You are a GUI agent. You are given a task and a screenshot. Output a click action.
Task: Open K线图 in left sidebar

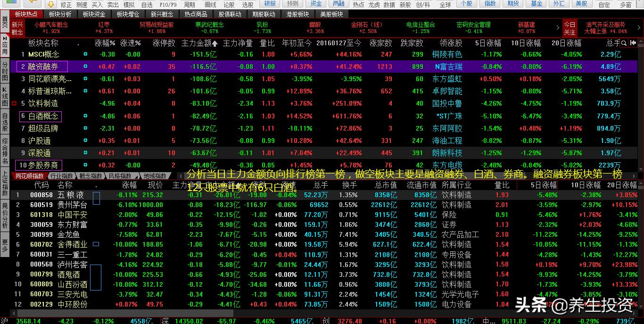click(5, 97)
